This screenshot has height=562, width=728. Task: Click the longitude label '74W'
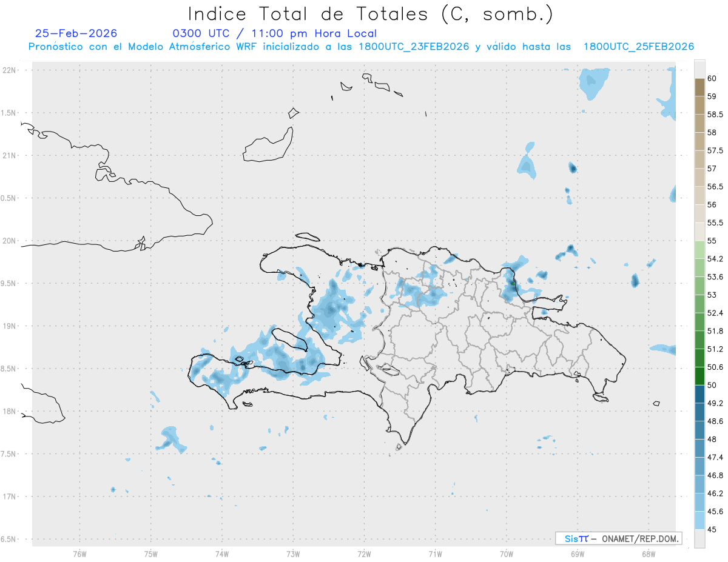pos(221,554)
